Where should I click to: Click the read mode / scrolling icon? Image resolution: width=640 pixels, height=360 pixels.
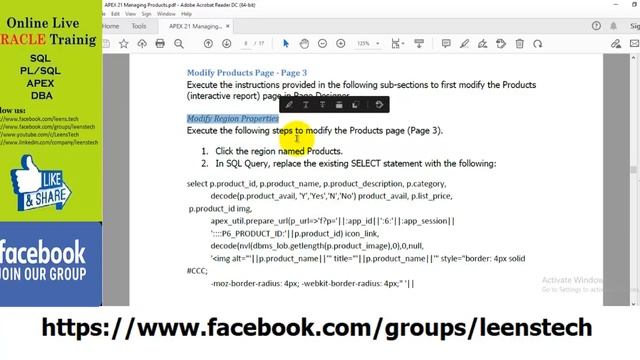419,44
